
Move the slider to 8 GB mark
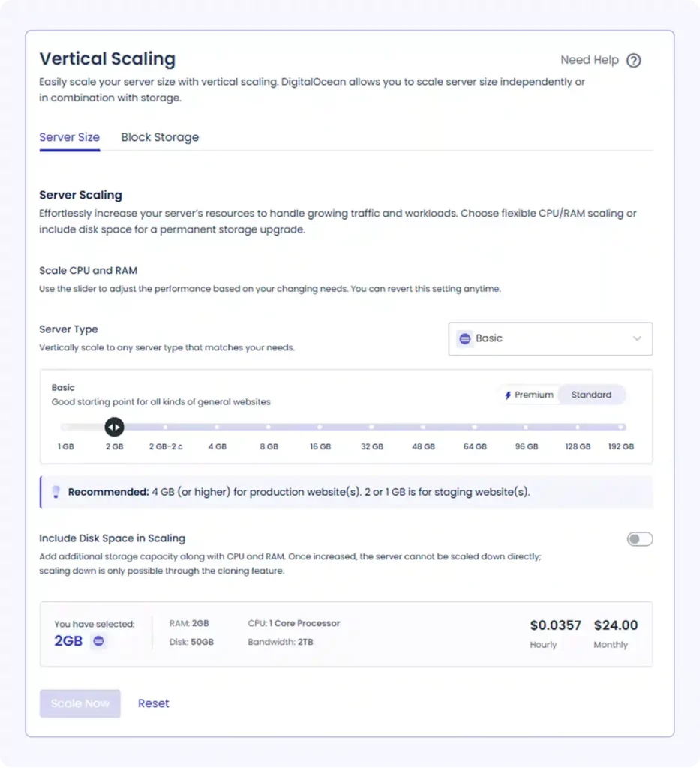point(268,426)
